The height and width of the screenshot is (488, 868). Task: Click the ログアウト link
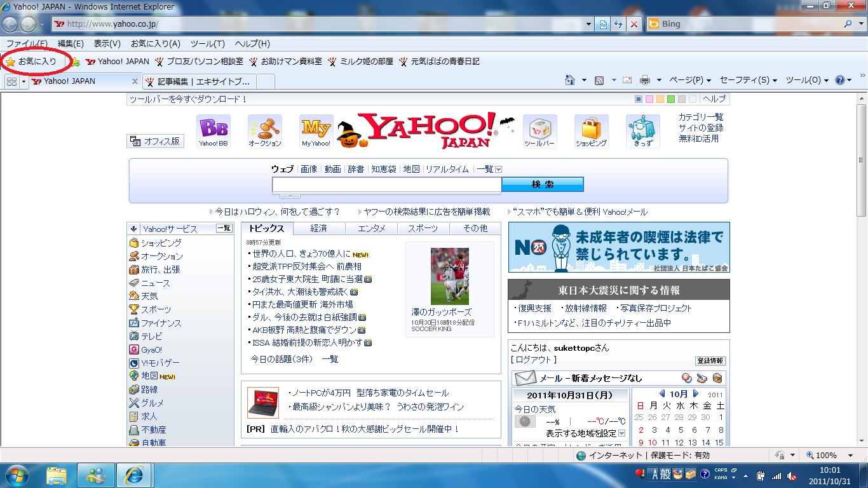(533, 360)
